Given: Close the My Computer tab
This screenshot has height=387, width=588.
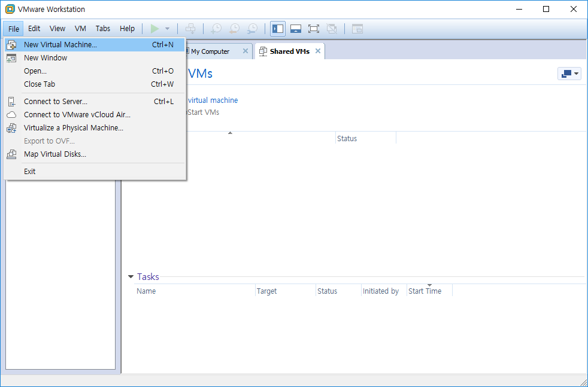Looking at the screenshot, I should [x=245, y=51].
